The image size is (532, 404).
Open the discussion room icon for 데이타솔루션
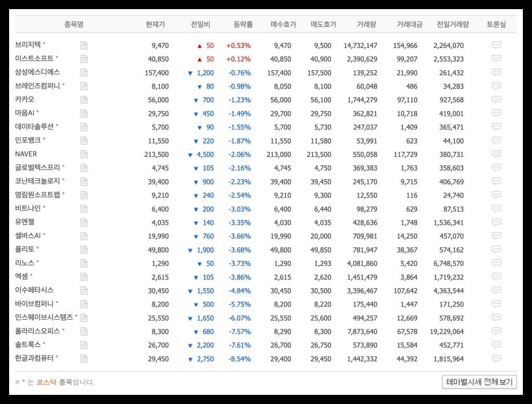pos(497,127)
